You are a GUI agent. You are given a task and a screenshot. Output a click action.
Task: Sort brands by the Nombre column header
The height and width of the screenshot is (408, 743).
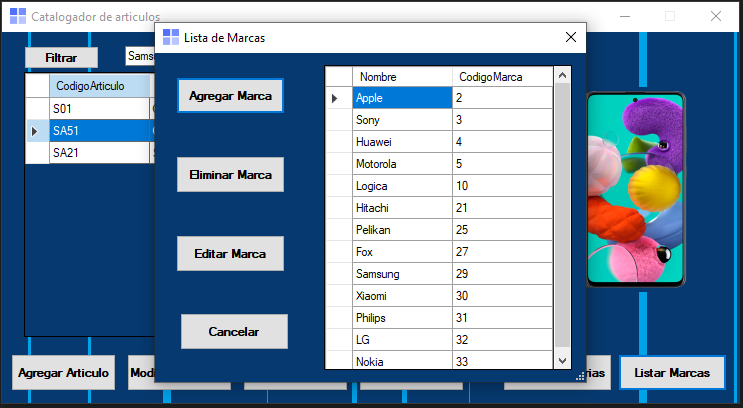[402, 77]
